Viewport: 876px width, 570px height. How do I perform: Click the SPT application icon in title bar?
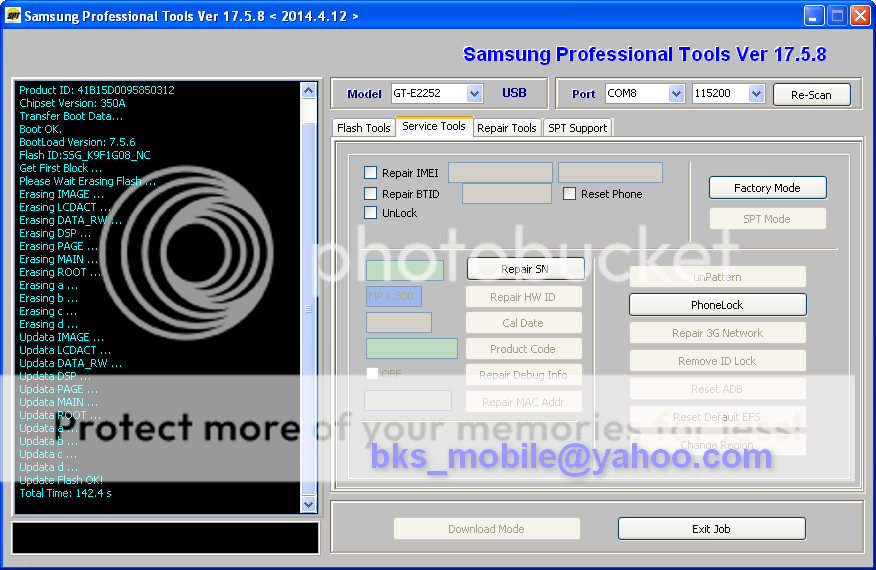point(12,15)
